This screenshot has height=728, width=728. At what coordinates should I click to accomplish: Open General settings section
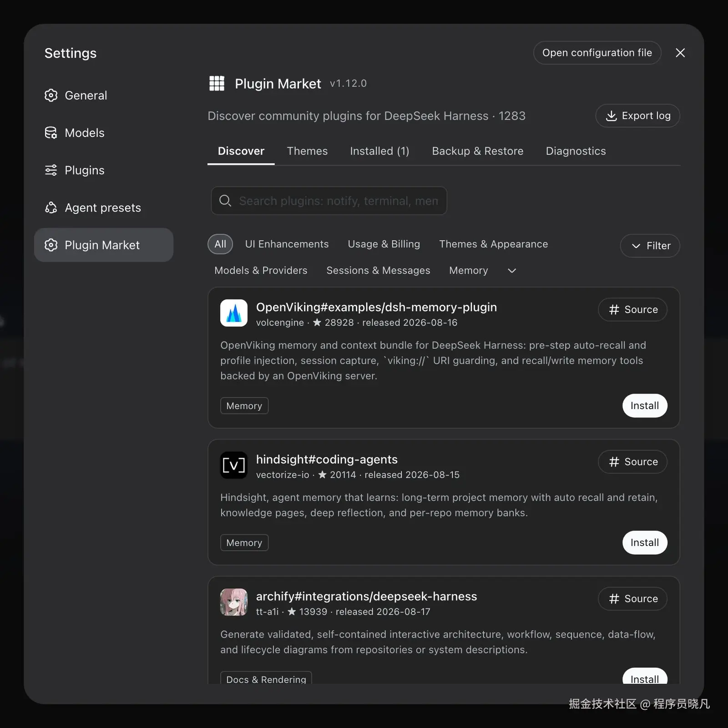click(x=104, y=96)
